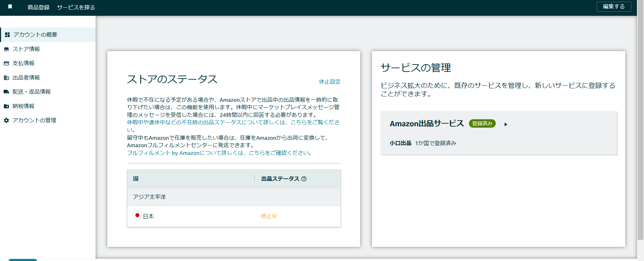
Task: Click the サービスの管理 heading
Action: (416, 68)
